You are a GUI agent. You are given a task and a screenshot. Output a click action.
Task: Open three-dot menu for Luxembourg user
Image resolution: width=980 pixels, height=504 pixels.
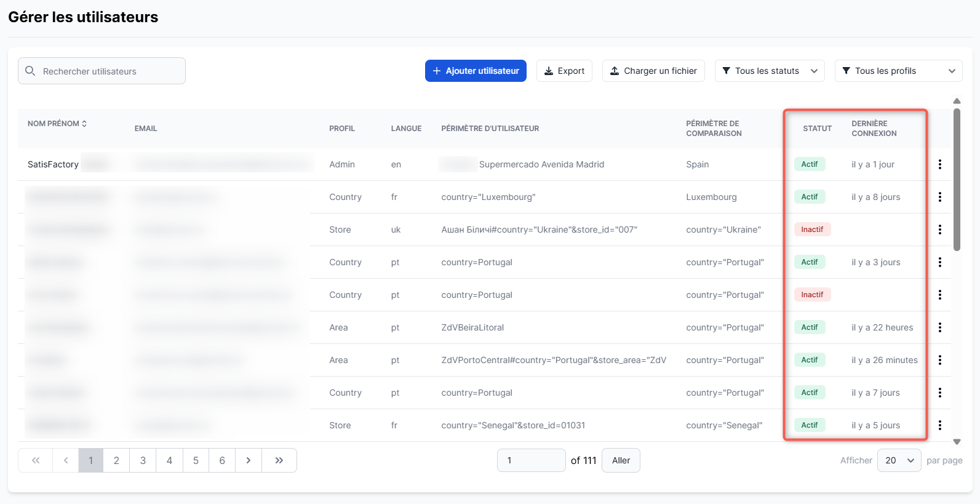click(x=939, y=197)
